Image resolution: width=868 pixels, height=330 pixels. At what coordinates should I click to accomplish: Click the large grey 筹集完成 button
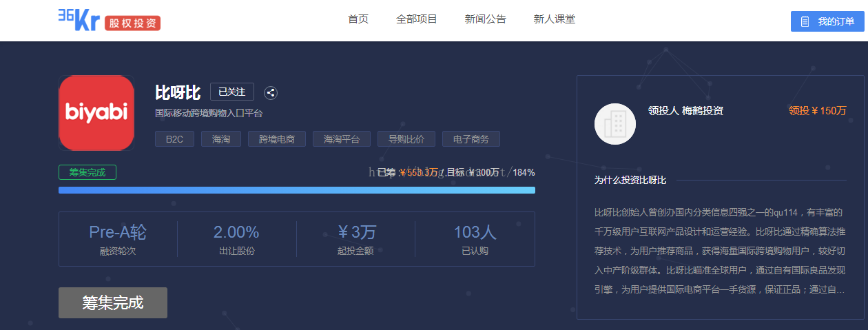click(x=113, y=302)
